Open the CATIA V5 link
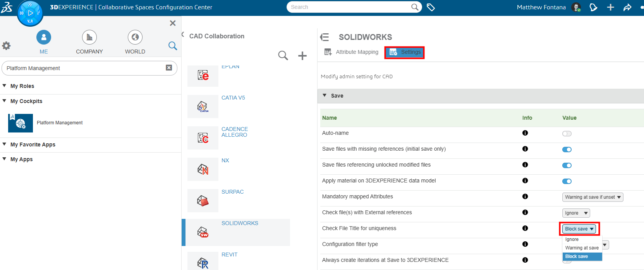Viewport: 644px width, 270px height. [x=233, y=98]
